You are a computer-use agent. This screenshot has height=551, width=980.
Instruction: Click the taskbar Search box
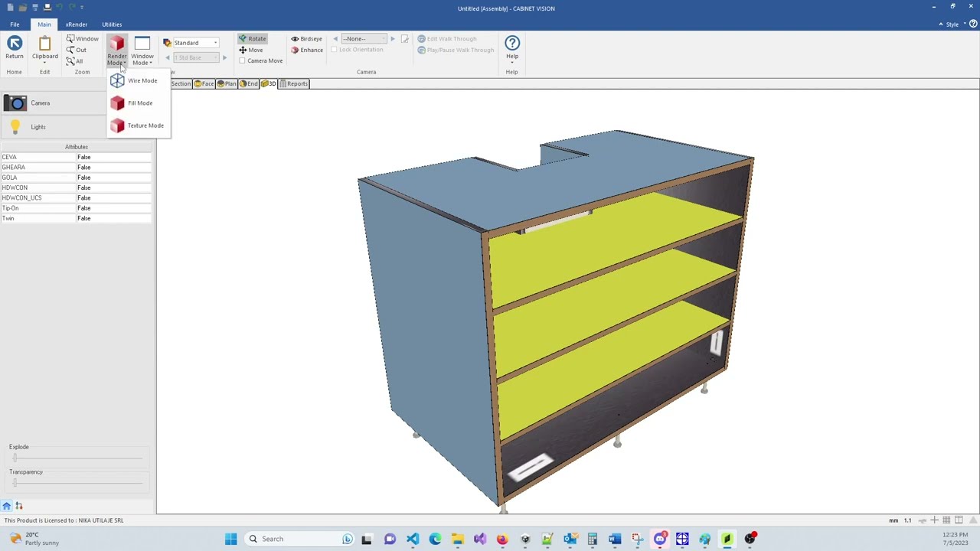pyautogui.click(x=299, y=539)
